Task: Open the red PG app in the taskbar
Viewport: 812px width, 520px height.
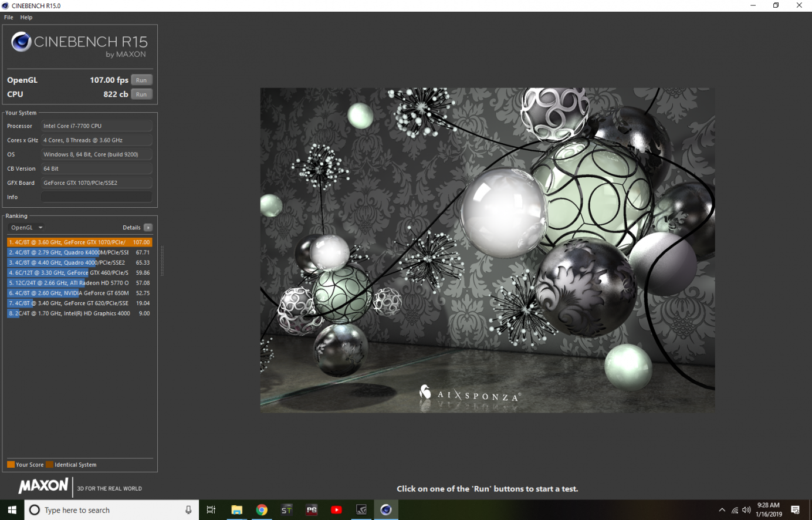Action: point(312,510)
